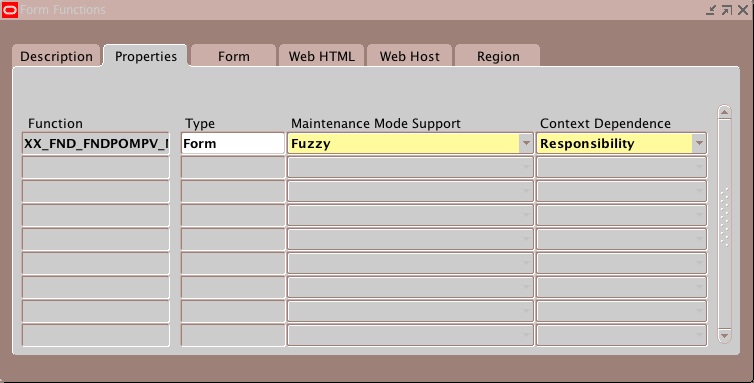This screenshot has width=754, height=383.
Task: Switch to the Description tab
Action: [56, 56]
